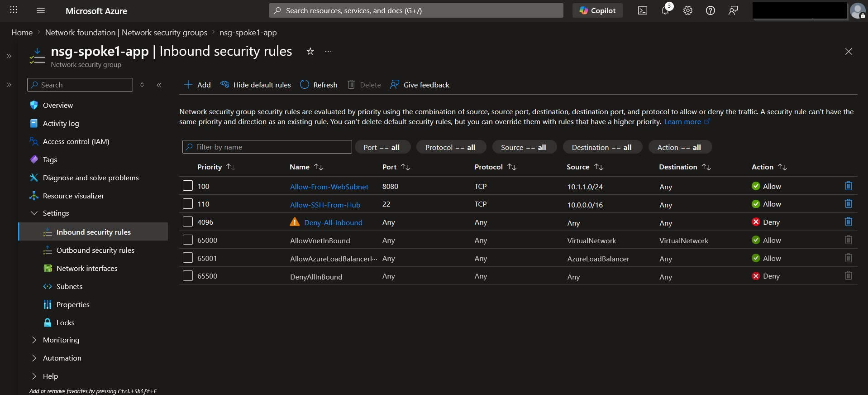The width and height of the screenshot is (868, 395).
Task: Click the warning icon beside Deny-All-Inbound
Action: click(295, 222)
